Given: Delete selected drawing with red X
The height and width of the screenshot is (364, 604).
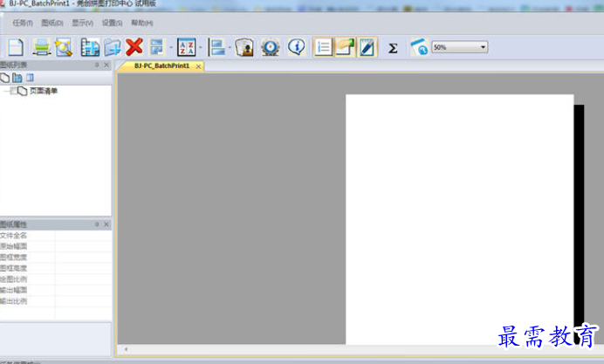Looking at the screenshot, I should pyautogui.click(x=134, y=47).
